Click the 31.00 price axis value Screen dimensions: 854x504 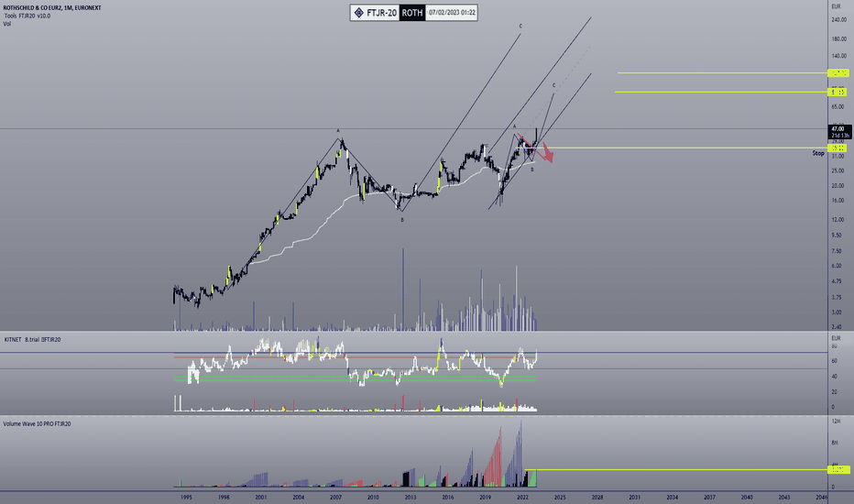click(x=838, y=157)
